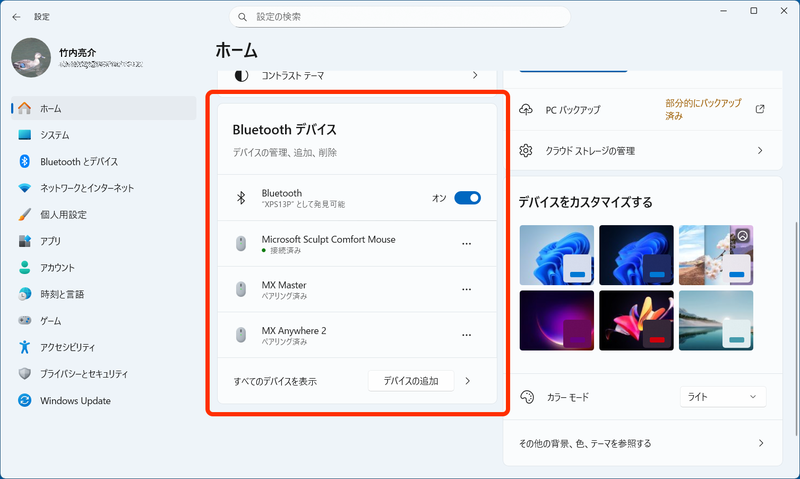Open クラウド ストレージの管理 row

[642, 150]
